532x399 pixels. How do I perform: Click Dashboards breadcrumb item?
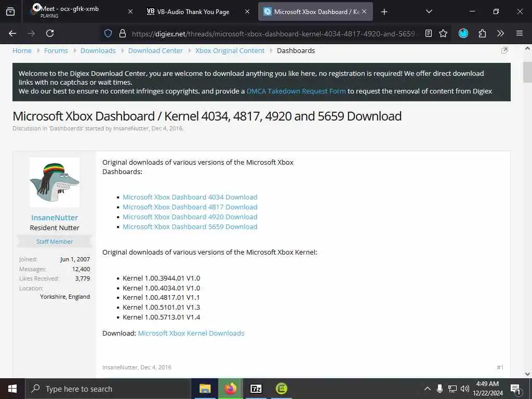coord(296,50)
